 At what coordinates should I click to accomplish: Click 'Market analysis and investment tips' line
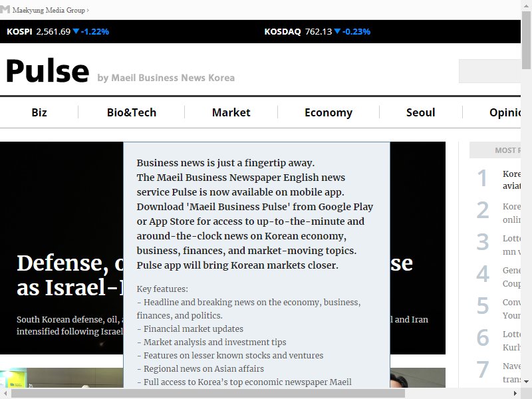tap(211, 342)
